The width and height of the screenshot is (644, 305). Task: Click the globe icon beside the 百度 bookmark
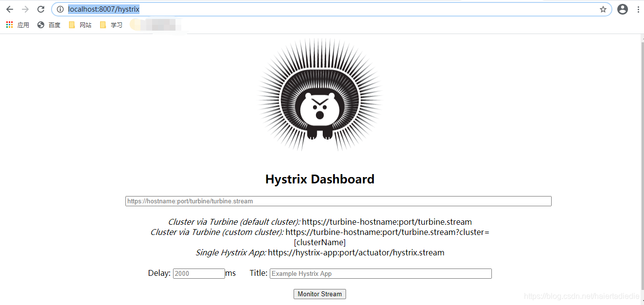(x=40, y=25)
